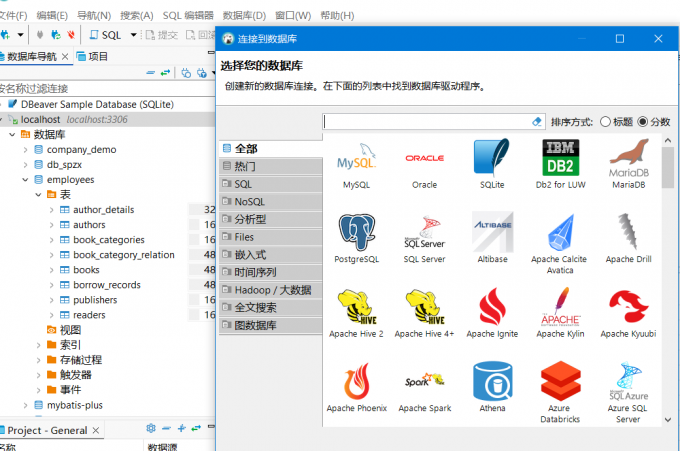Select the Hadoop / 大数据 category
The height and width of the screenshot is (451, 680).
pyautogui.click(x=271, y=290)
